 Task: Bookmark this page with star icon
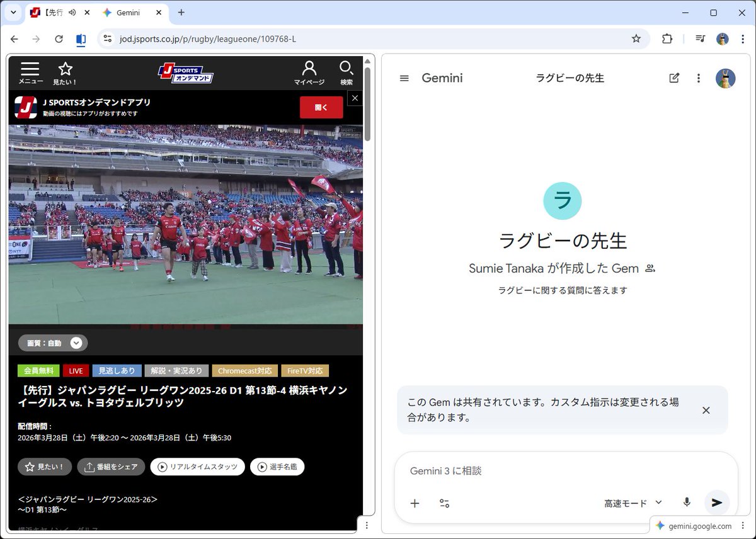click(636, 39)
